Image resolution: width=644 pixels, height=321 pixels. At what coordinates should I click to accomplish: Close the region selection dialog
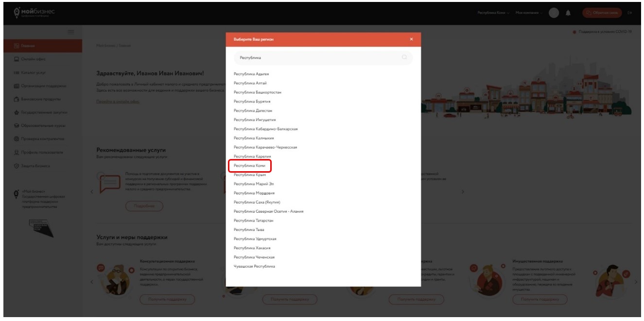tap(411, 39)
